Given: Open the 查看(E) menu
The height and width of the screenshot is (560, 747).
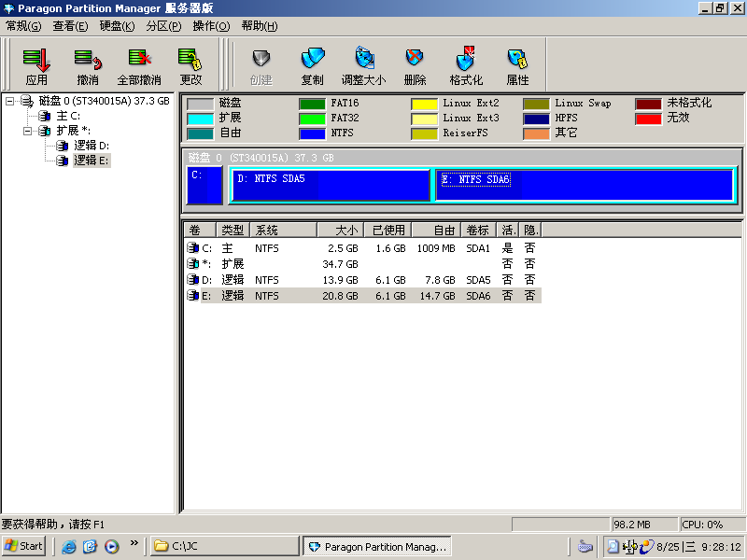Looking at the screenshot, I should (x=70, y=26).
